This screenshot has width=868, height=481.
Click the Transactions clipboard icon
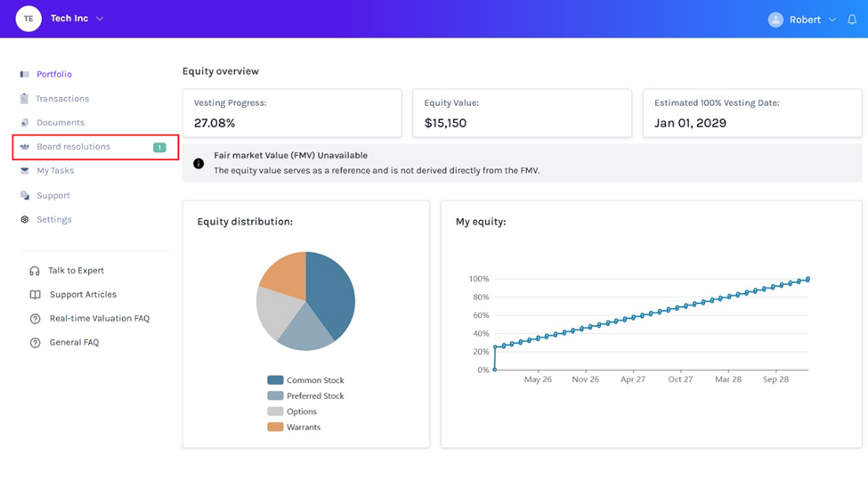pos(25,99)
